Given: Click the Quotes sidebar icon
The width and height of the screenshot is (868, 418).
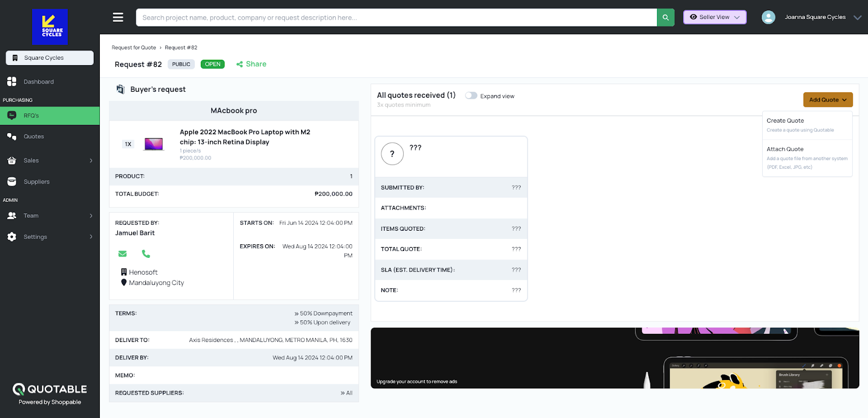Looking at the screenshot, I should click(x=12, y=137).
